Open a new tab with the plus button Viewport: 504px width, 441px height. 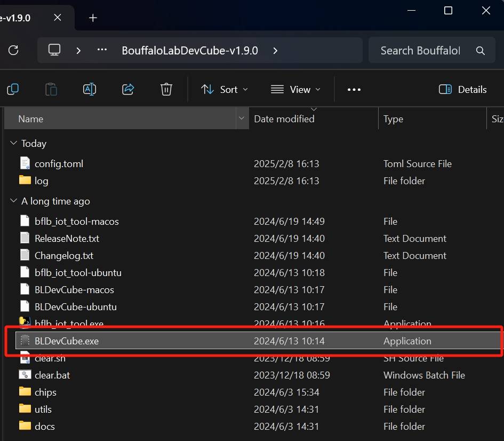[93, 18]
